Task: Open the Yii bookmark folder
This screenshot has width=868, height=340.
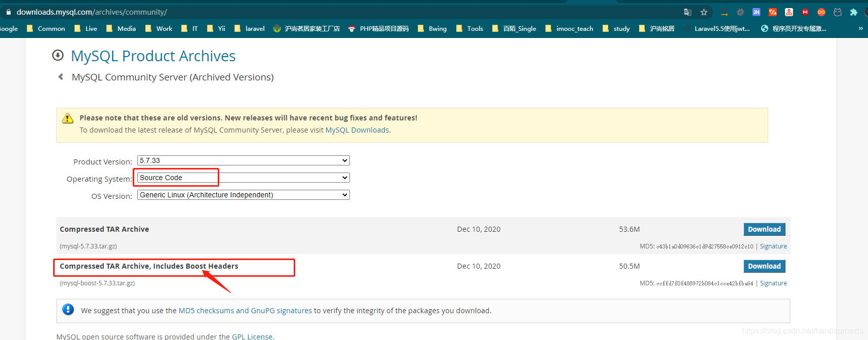Action: pos(216,29)
